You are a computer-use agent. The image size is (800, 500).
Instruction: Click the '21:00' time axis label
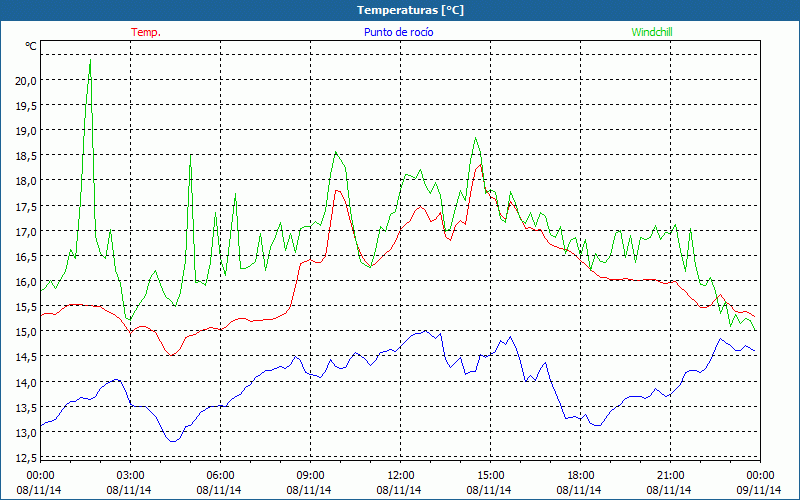click(x=670, y=476)
